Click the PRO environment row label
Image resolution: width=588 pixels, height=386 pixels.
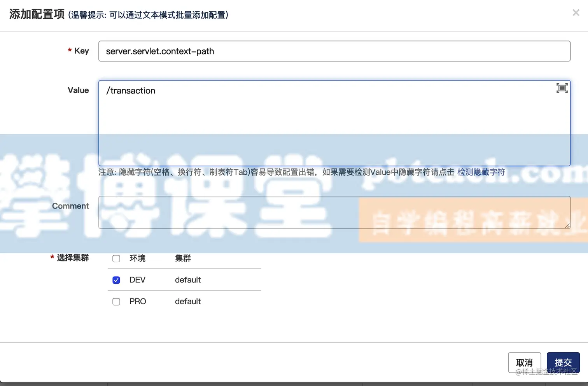(137, 301)
